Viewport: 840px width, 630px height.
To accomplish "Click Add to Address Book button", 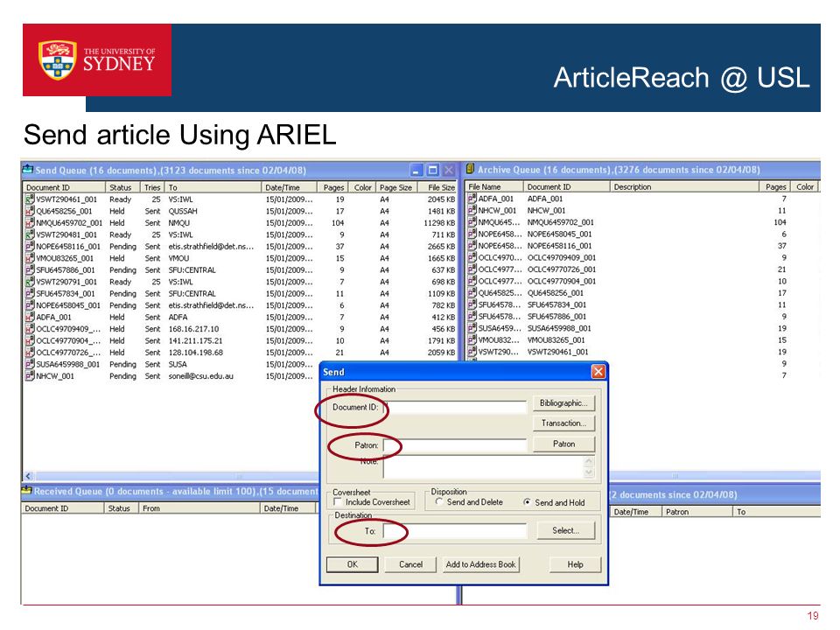I will 480,564.
